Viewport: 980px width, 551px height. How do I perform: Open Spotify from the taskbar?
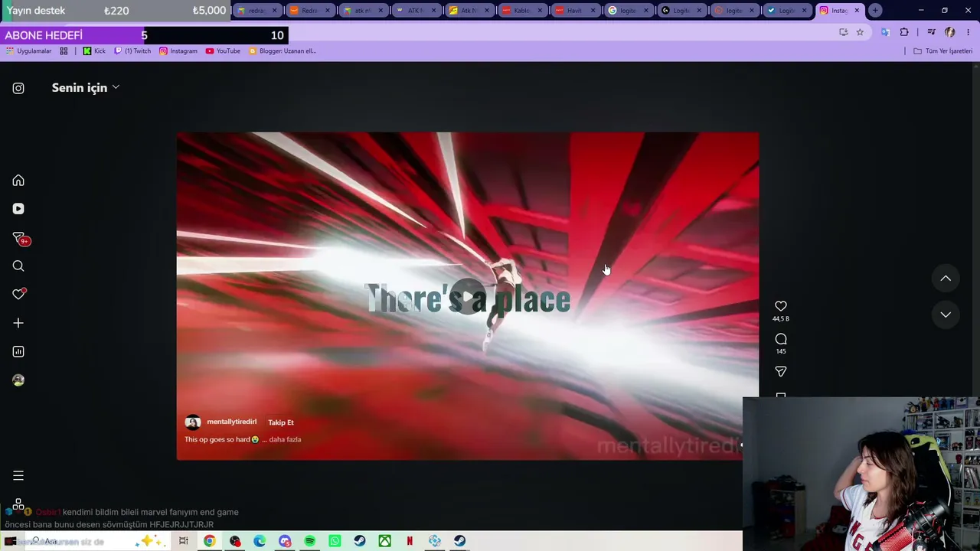pyautogui.click(x=310, y=541)
